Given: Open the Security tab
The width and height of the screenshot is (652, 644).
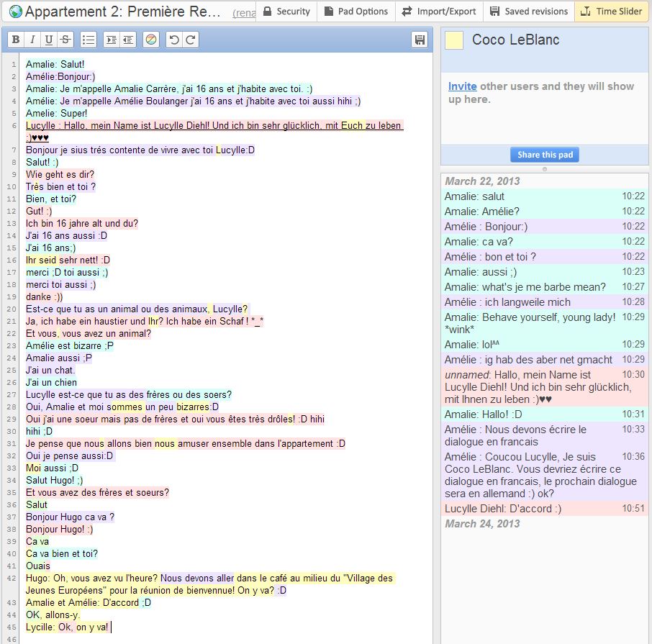Looking at the screenshot, I should coord(286,12).
